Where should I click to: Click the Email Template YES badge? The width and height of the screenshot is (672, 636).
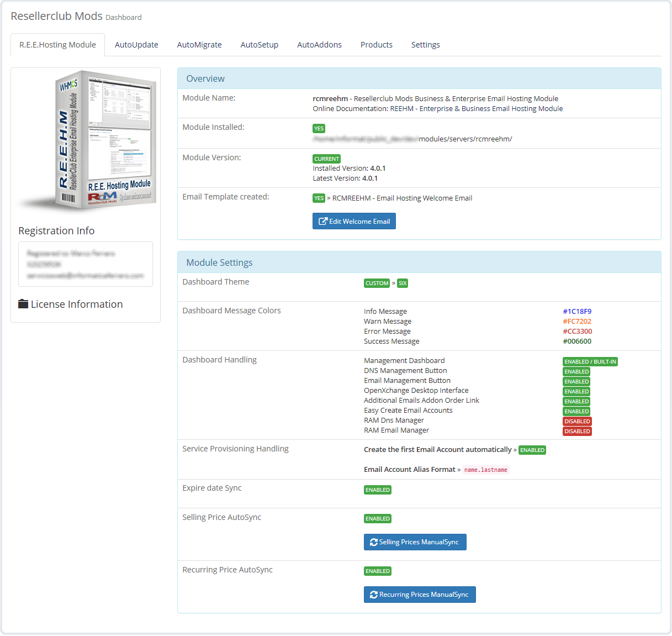(x=319, y=198)
